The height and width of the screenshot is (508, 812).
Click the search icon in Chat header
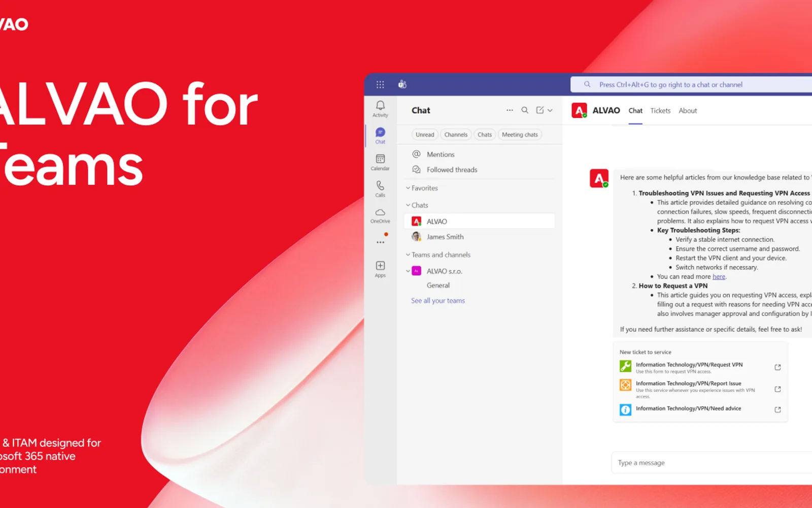click(525, 110)
